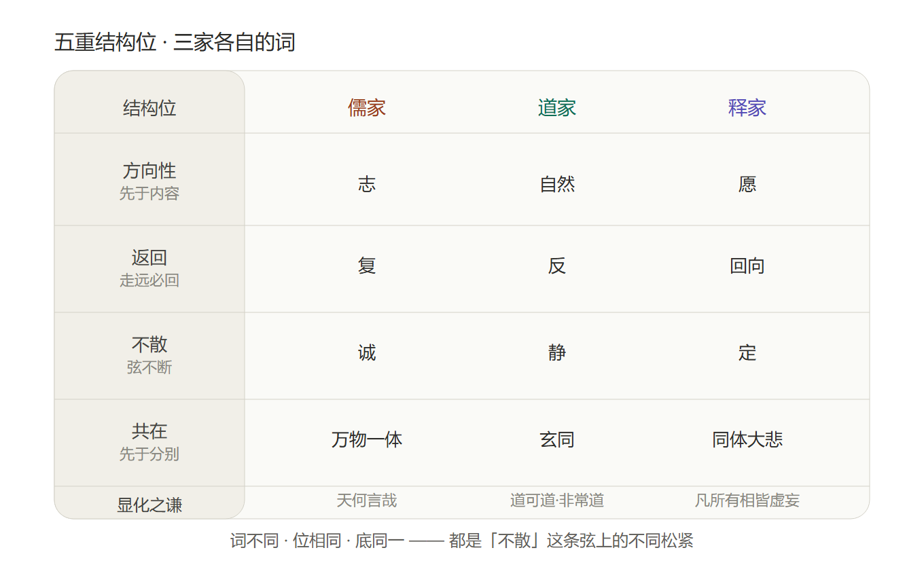Select the 反 cell under 道家
Screen dimensions: 924x584
(557, 266)
